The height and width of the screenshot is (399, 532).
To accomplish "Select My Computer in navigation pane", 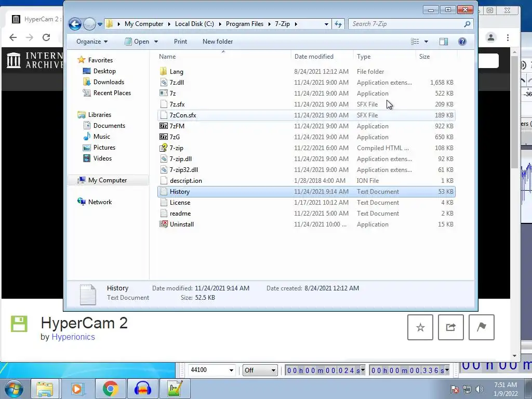I will [x=108, y=180].
